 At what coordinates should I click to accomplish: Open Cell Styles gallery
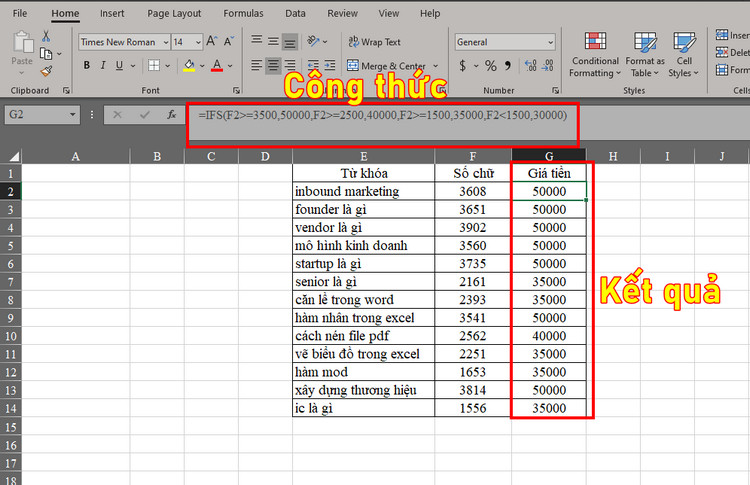coord(684,55)
